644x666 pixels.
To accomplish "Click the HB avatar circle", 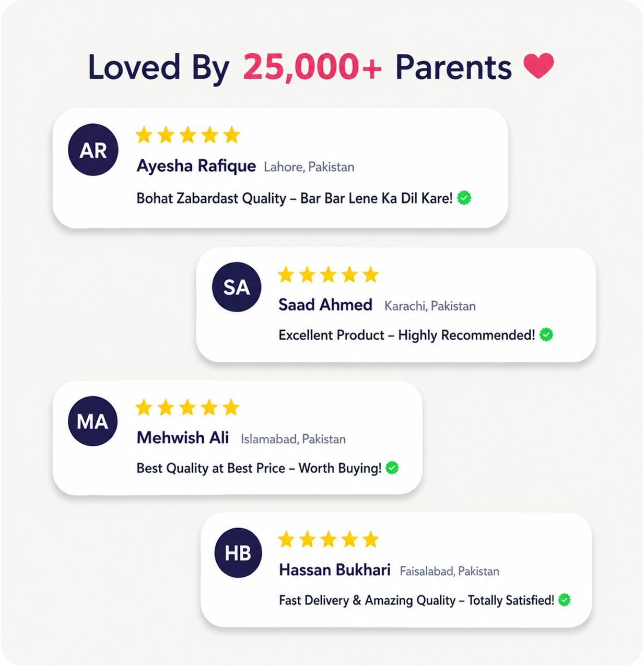I will 238,553.
